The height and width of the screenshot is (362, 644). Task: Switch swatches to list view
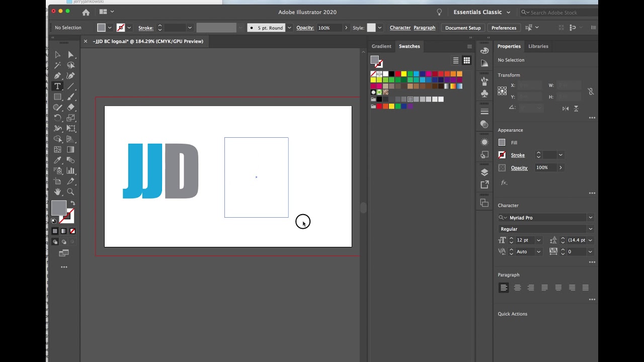pyautogui.click(x=456, y=60)
